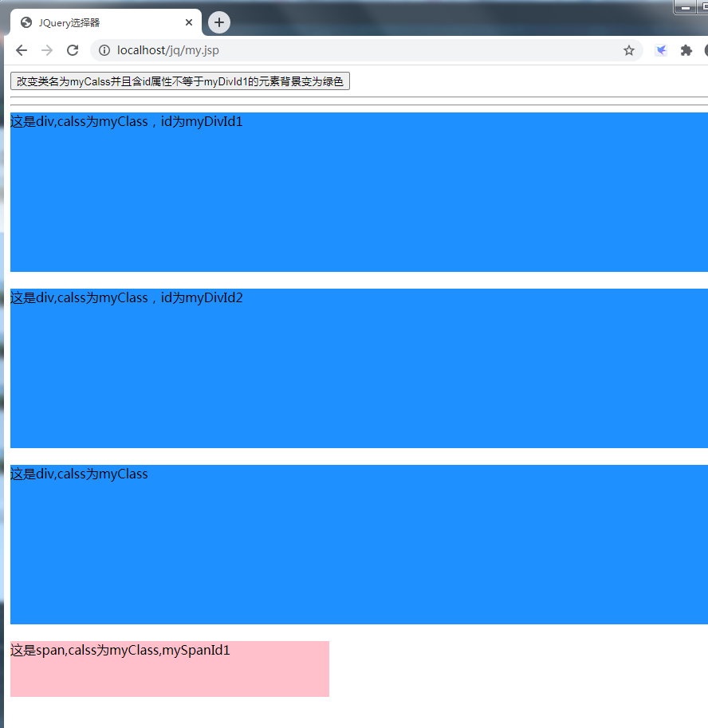Click button 改变类名为myCalss背景变为绿色
The image size is (708, 728).
pyautogui.click(x=180, y=81)
